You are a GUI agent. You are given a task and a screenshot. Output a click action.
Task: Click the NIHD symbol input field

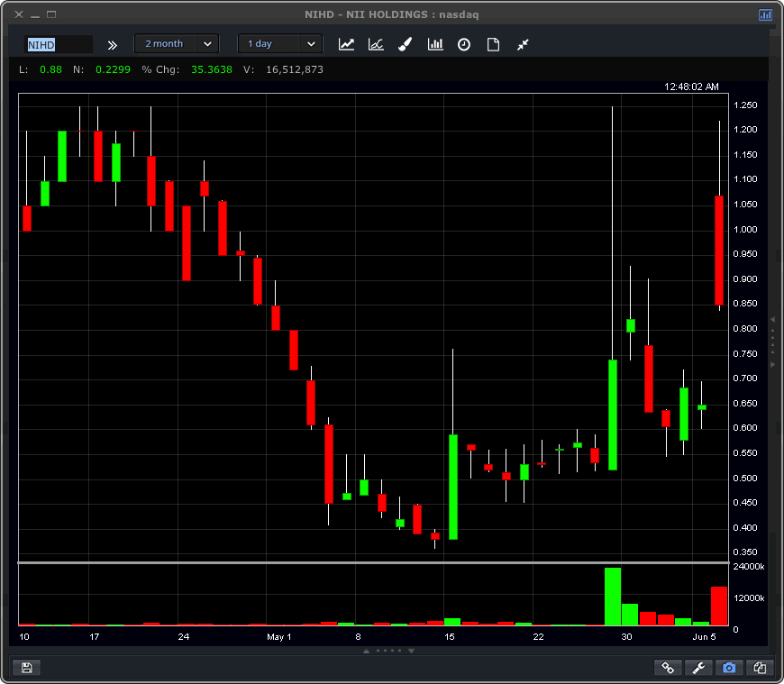pos(59,43)
